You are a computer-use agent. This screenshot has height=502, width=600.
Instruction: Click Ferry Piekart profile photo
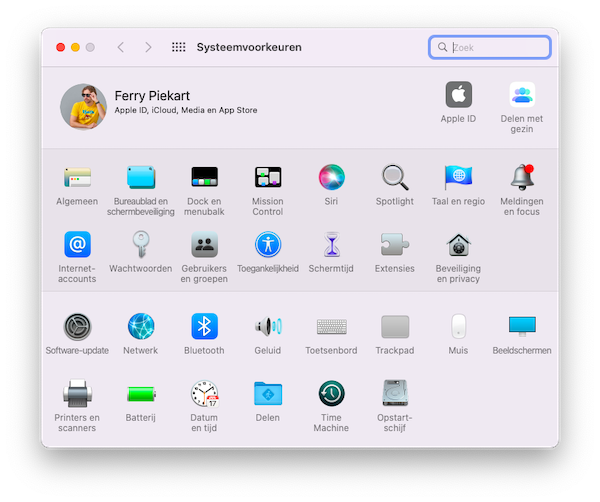point(83,107)
